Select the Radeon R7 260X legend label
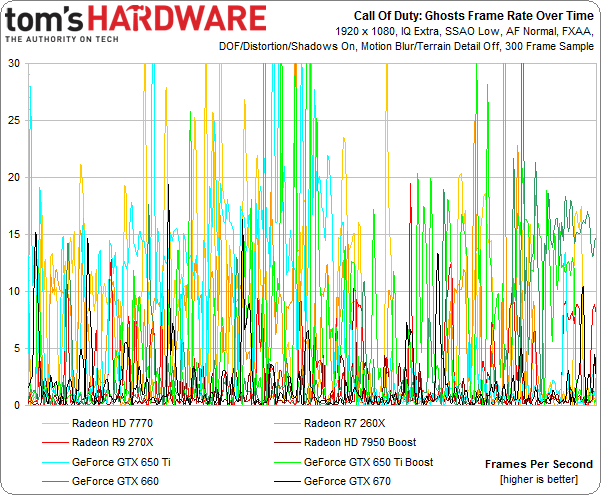Viewport: 601px width, 495px height. [344, 423]
